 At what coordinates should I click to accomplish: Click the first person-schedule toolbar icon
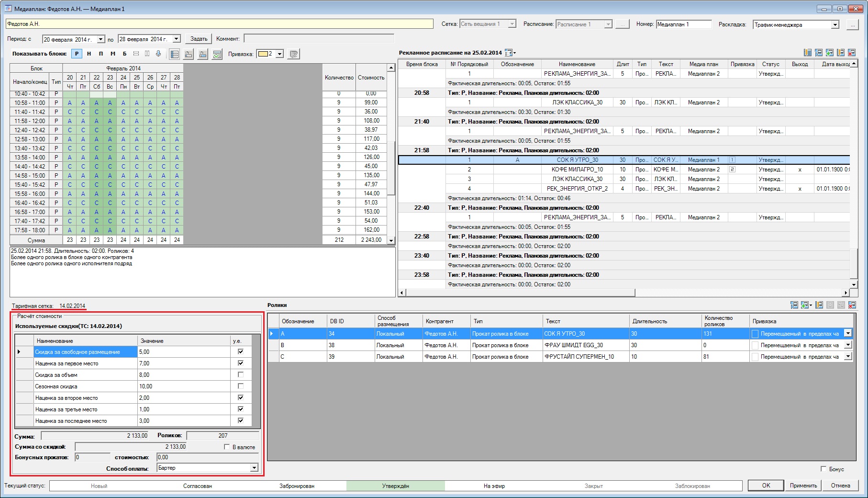point(189,54)
